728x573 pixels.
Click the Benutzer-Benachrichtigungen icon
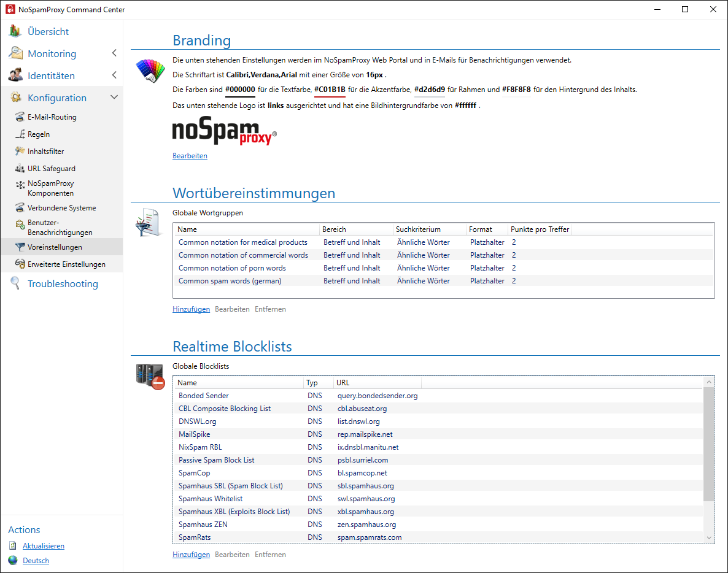[20, 225]
